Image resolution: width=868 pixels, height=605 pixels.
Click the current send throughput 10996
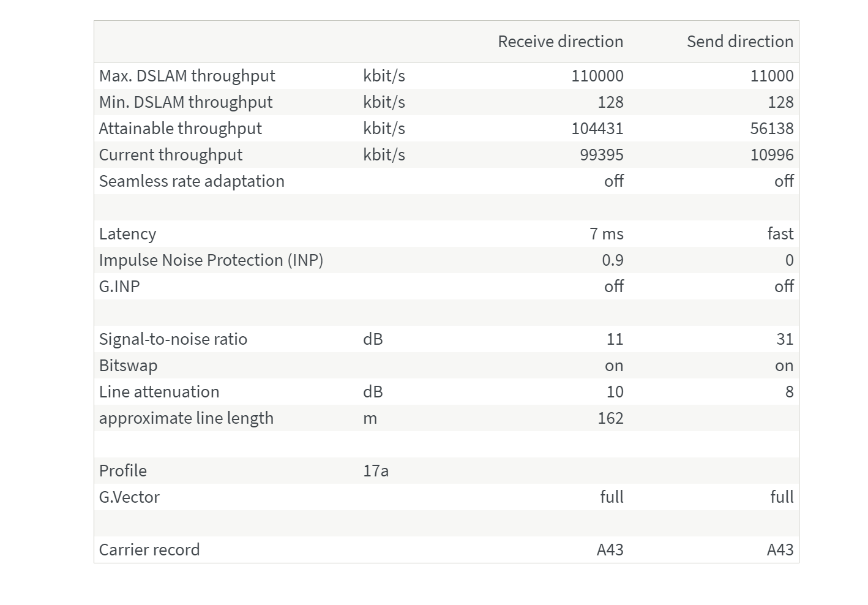(772, 155)
